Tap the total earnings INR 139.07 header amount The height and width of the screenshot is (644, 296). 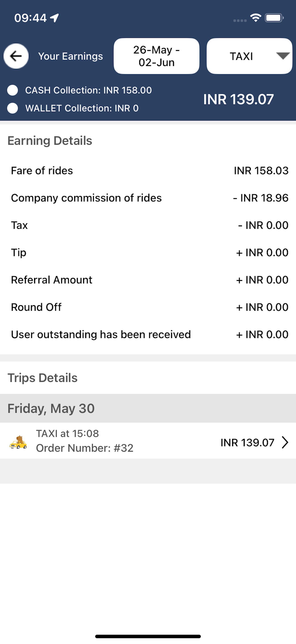click(x=238, y=99)
